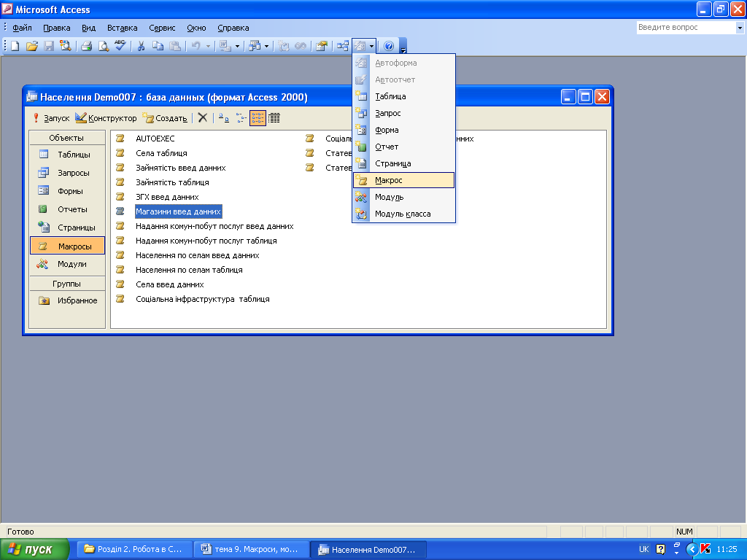The image size is (747, 560).
Task: Click the Copy toolbar icon
Action: 158,46
